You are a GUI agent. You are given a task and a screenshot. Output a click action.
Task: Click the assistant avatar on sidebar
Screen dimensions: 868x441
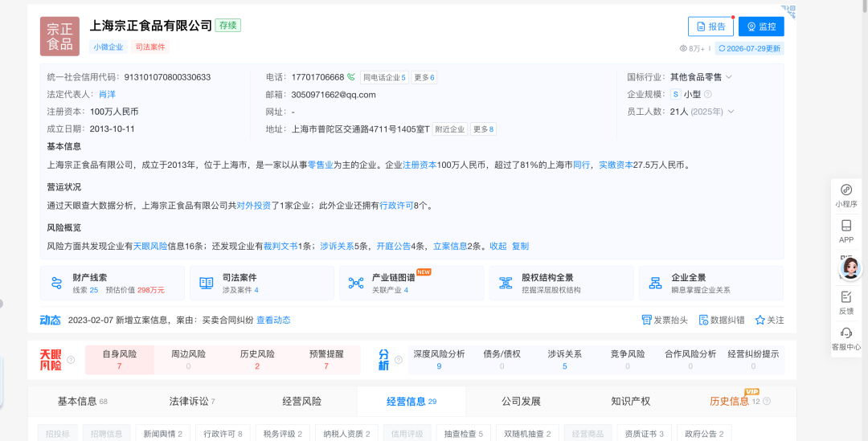pos(851,269)
